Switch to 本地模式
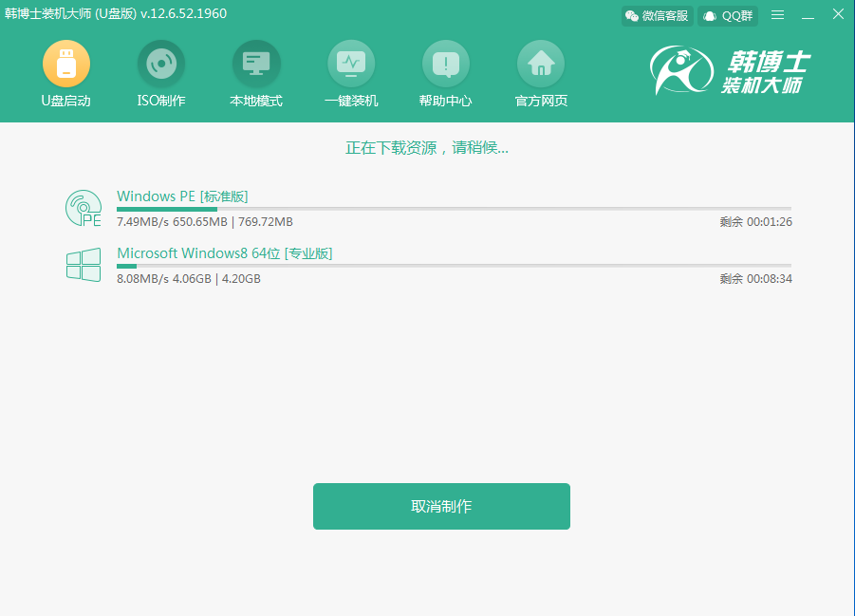 [255, 65]
